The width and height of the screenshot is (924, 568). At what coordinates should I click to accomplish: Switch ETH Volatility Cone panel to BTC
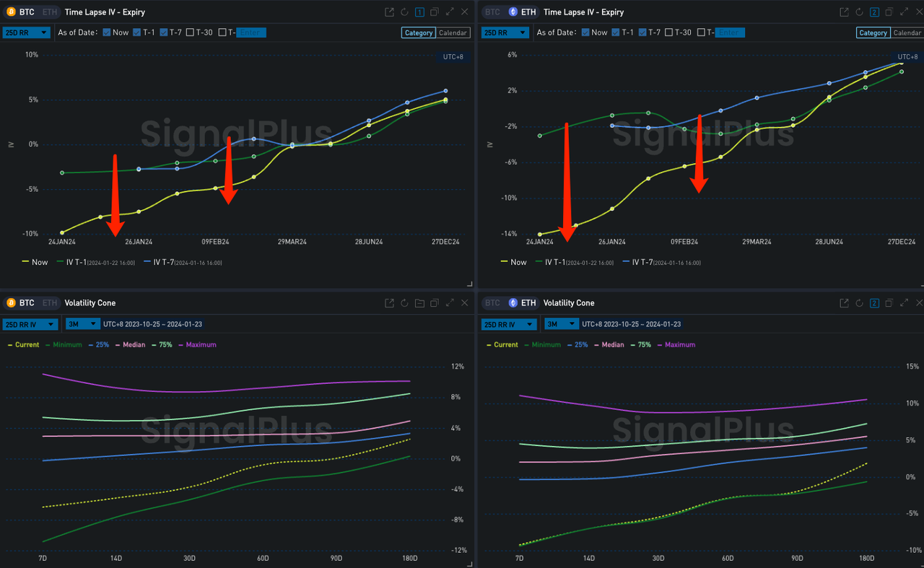[x=492, y=303]
